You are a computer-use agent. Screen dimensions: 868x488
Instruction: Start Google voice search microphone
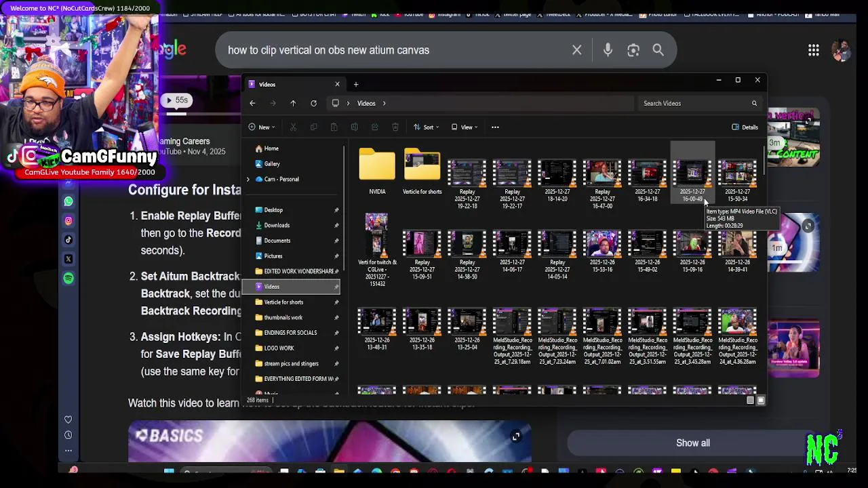(x=608, y=50)
